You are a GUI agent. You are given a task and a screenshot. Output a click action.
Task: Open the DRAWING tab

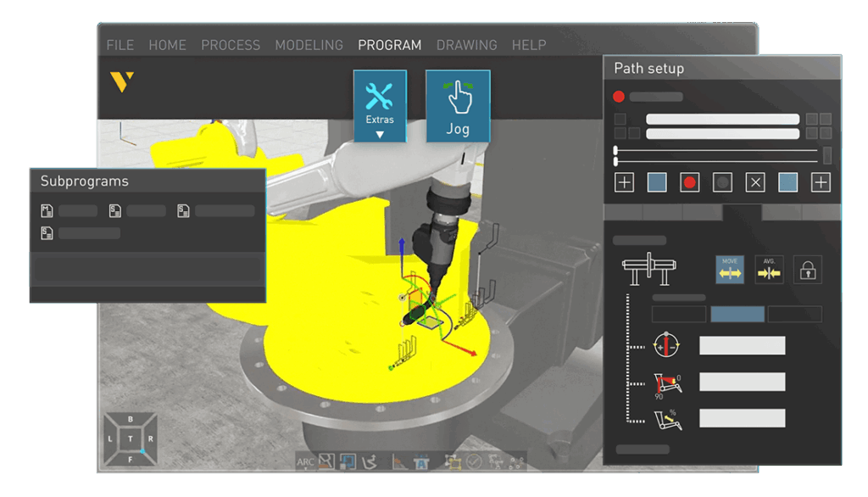click(467, 45)
